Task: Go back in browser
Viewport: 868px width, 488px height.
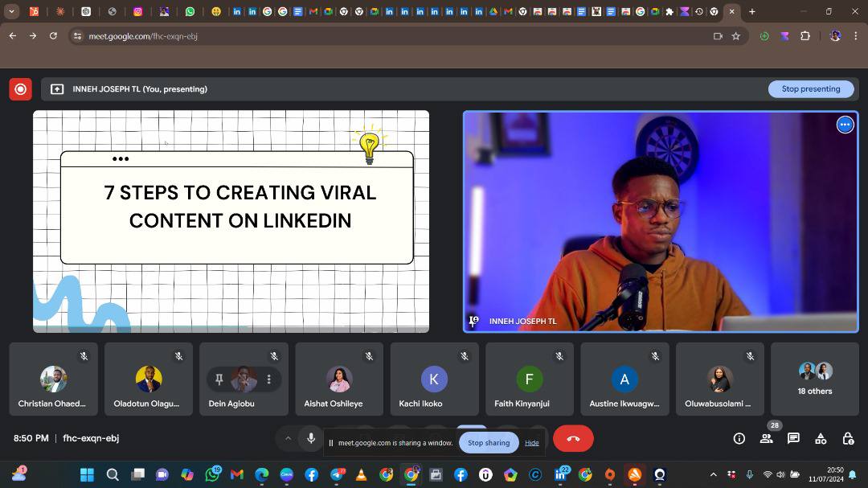Action: [x=13, y=36]
